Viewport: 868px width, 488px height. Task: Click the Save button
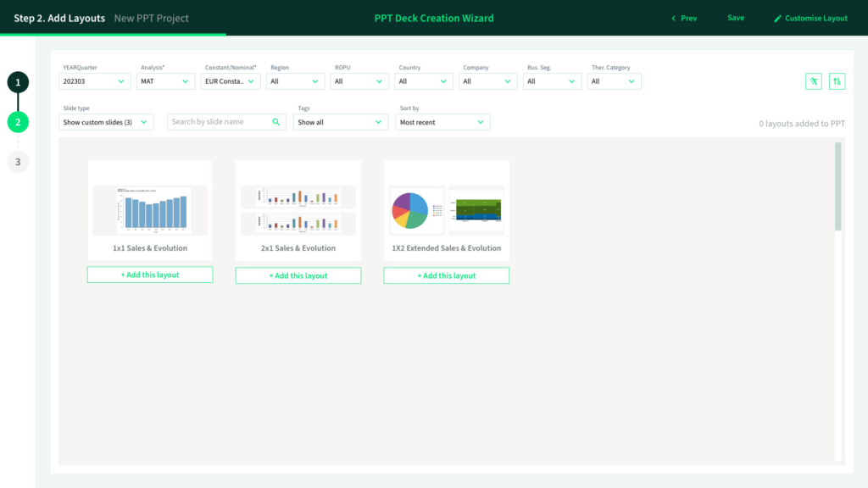tap(736, 18)
